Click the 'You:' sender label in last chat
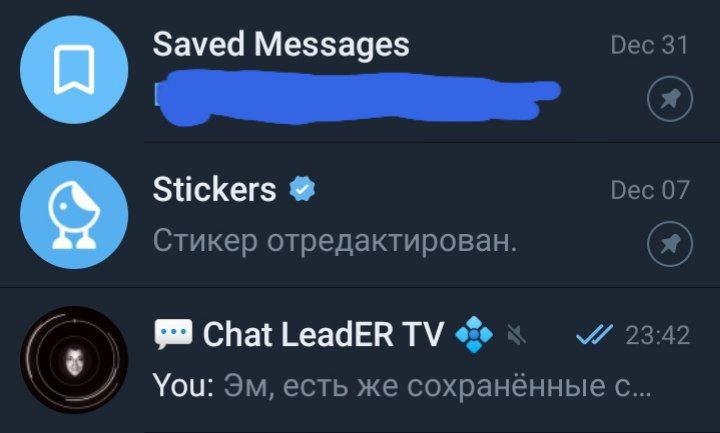 pyautogui.click(x=183, y=386)
